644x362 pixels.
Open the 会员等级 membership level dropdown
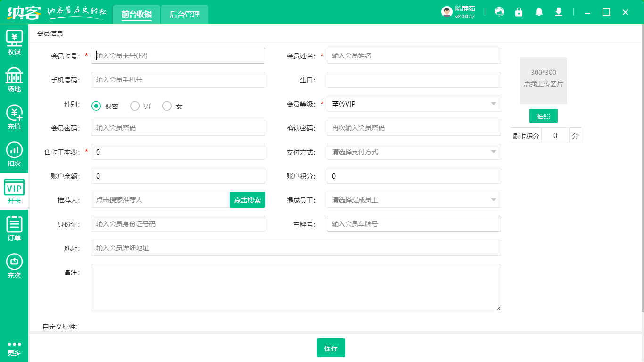pyautogui.click(x=493, y=104)
